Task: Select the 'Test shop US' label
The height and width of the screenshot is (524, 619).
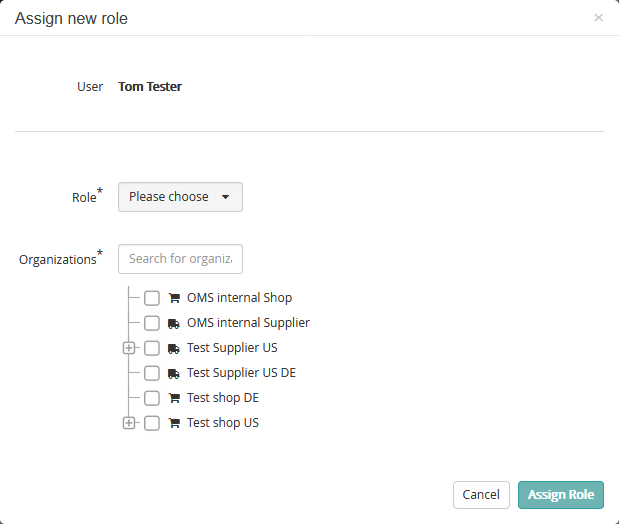Action: [x=223, y=423]
